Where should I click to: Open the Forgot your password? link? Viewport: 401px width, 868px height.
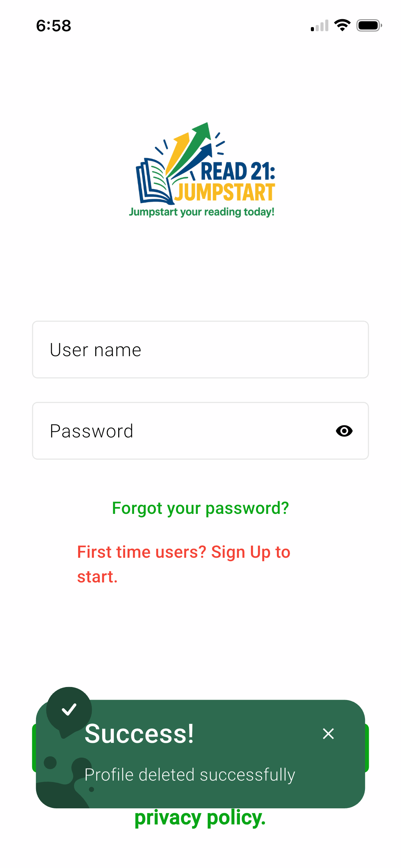(200, 508)
